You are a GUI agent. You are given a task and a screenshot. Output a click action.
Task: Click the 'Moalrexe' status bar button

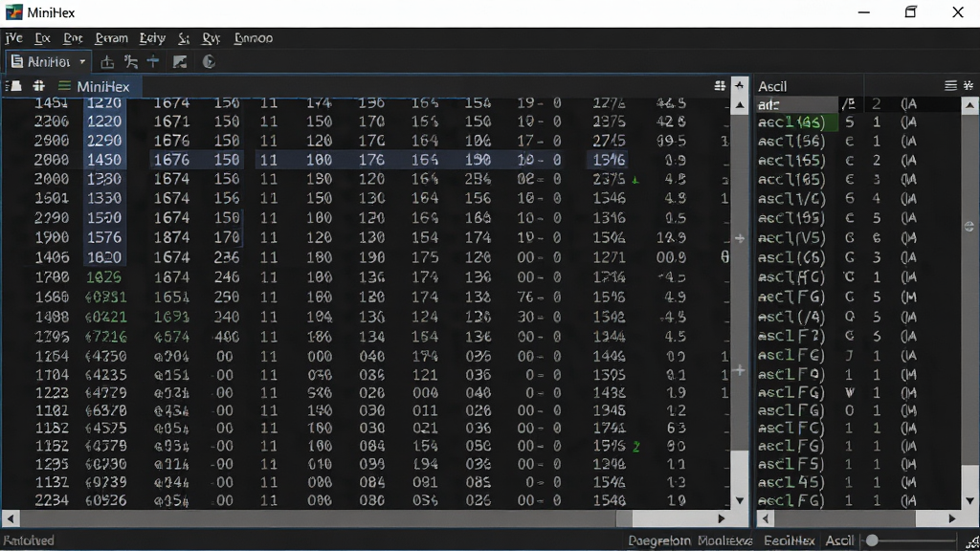pos(725,540)
